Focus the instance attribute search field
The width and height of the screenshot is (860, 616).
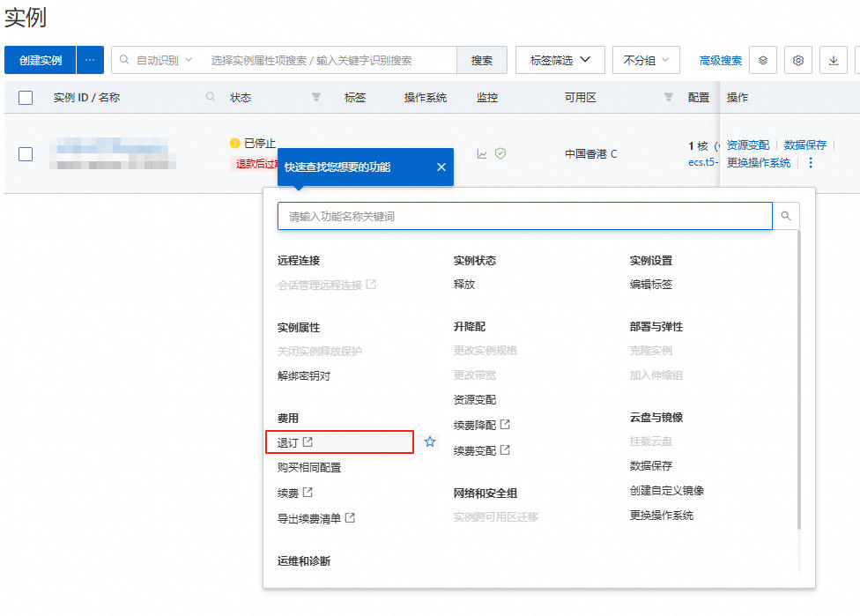329,60
